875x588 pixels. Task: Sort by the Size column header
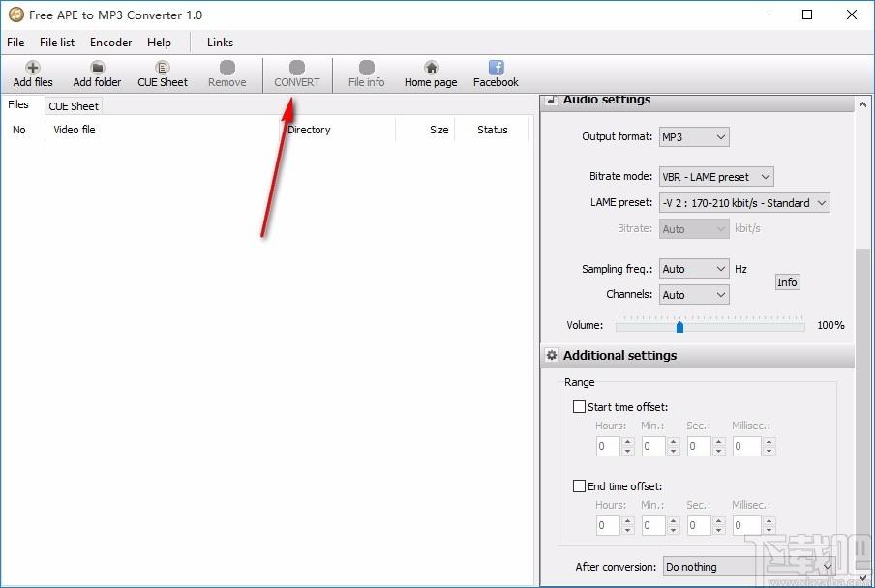click(x=425, y=130)
